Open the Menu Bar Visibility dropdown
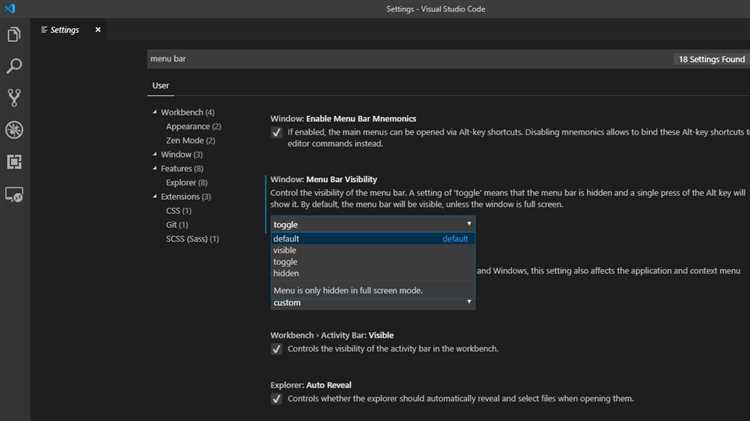 pyautogui.click(x=373, y=224)
